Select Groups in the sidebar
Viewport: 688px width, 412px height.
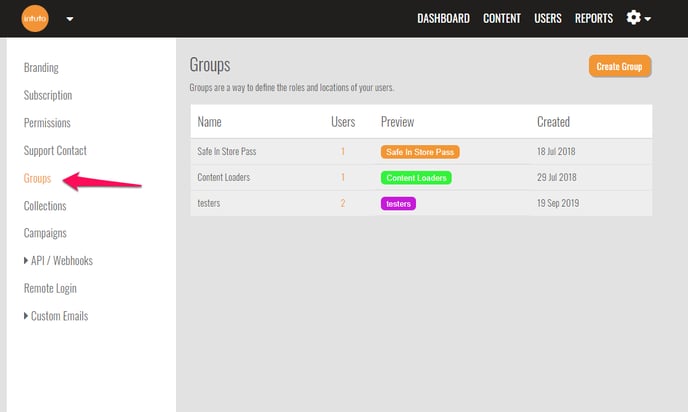coord(37,178)
